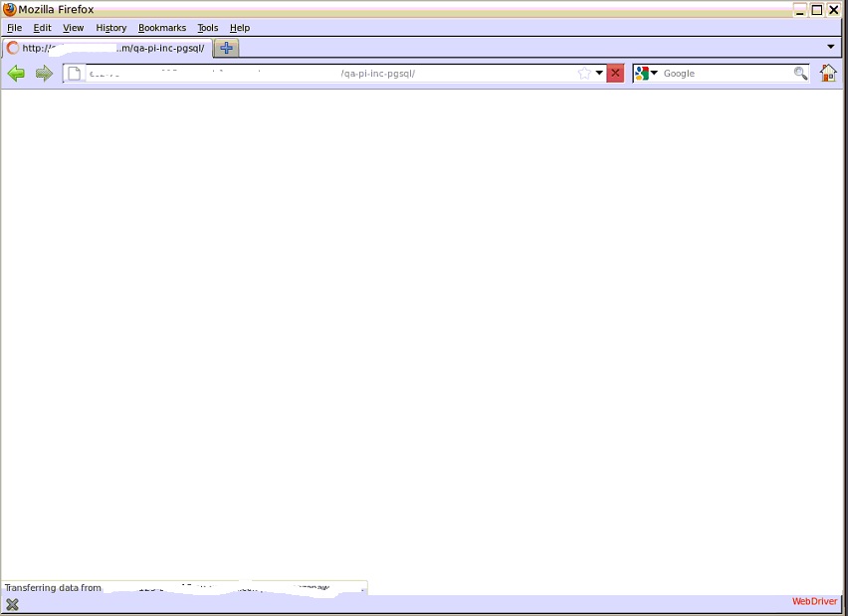Expand the URL history dropdown arrow
Image resolution: width=848 pixels, height=616 pixels.
(x=599, y=74)
